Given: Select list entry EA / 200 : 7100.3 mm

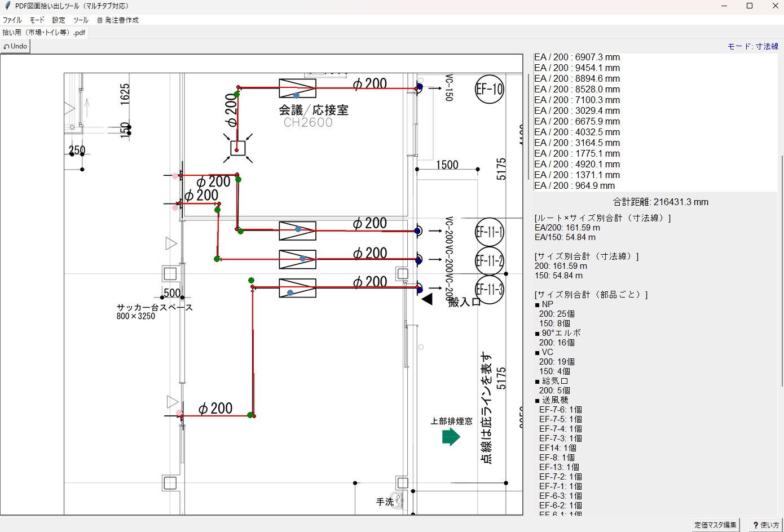Looking at the screenshot, I should 577,100.
